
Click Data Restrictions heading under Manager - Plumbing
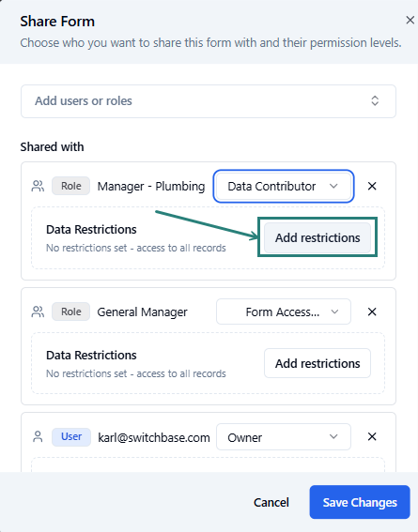(91, 229)
